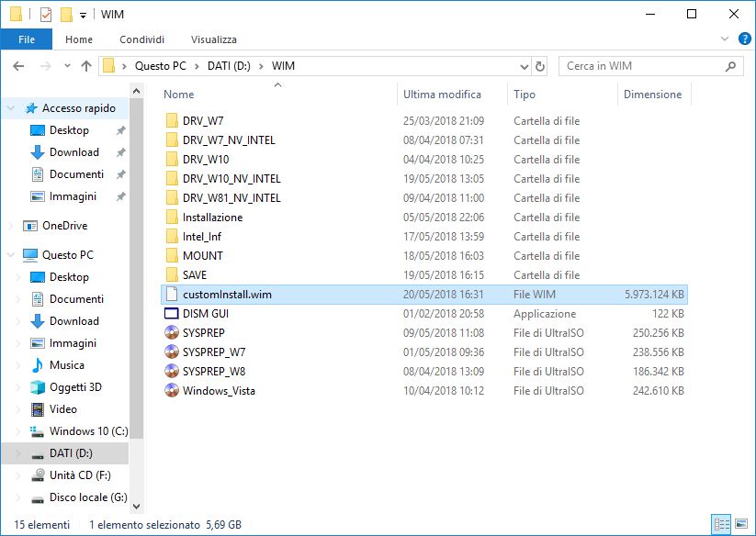
Task: Open the recent locations dropdown
Action: [x=67, y=66]
